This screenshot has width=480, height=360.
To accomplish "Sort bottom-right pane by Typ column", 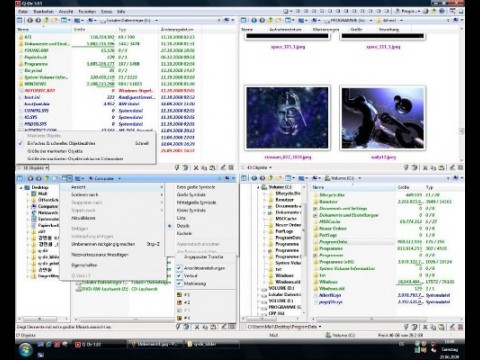I will [x=443, y=187].
